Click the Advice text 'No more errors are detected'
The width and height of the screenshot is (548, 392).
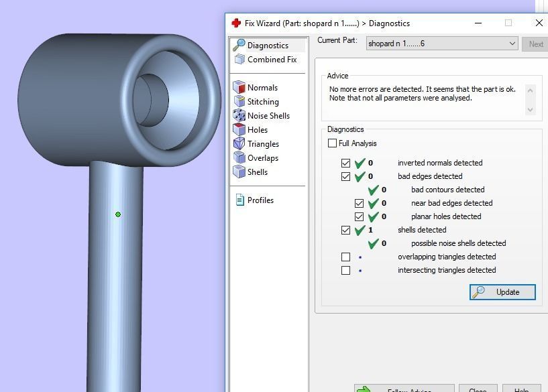pos(376,89)
